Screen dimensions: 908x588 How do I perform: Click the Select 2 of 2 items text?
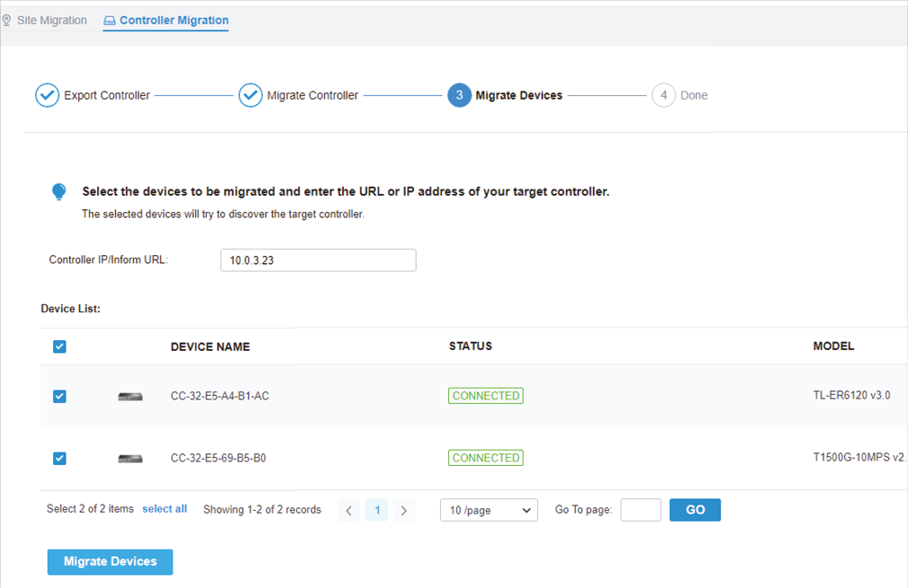[x=91, y=509]
